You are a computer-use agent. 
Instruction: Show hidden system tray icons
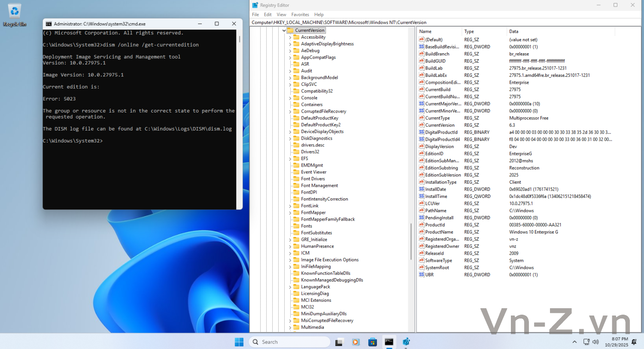pos(574,342)
